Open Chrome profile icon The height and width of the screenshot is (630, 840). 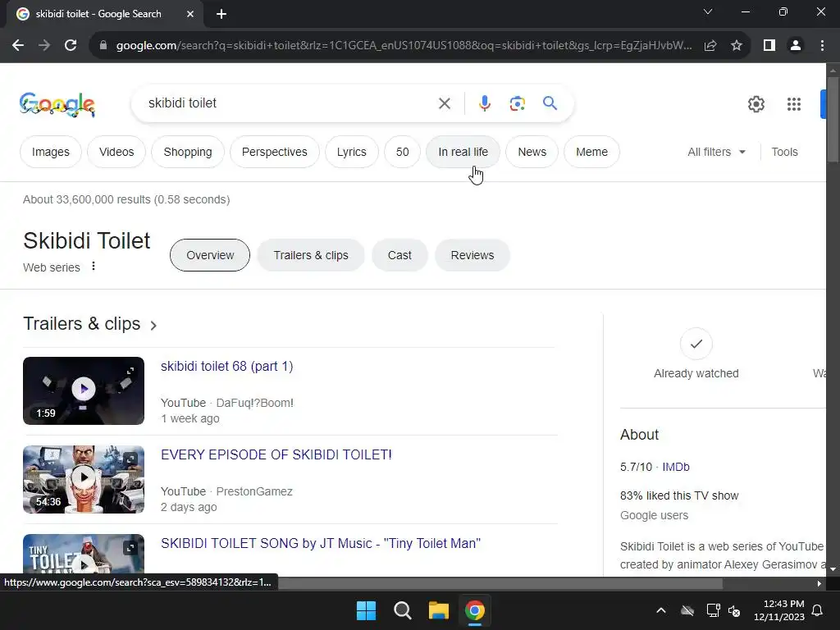tap(796, 46)
